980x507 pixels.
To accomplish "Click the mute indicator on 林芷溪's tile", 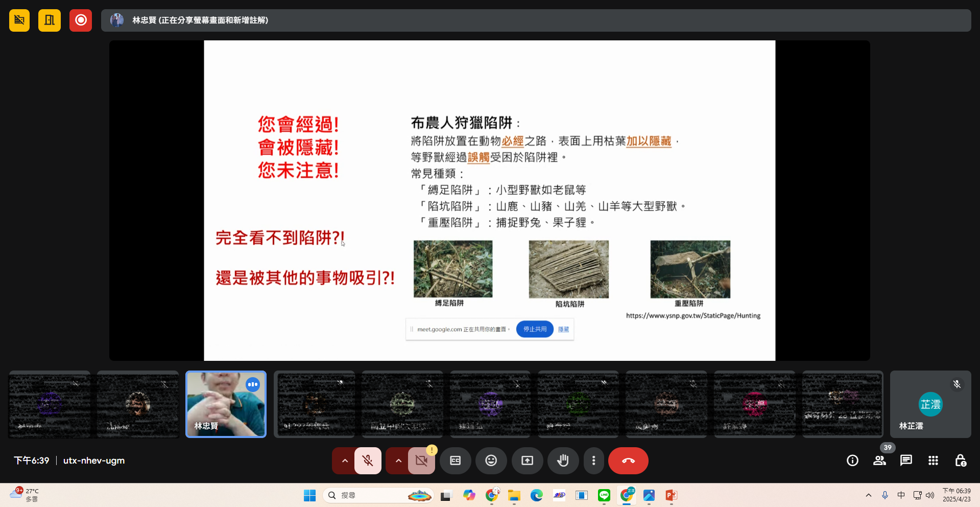I will point(957,384).
